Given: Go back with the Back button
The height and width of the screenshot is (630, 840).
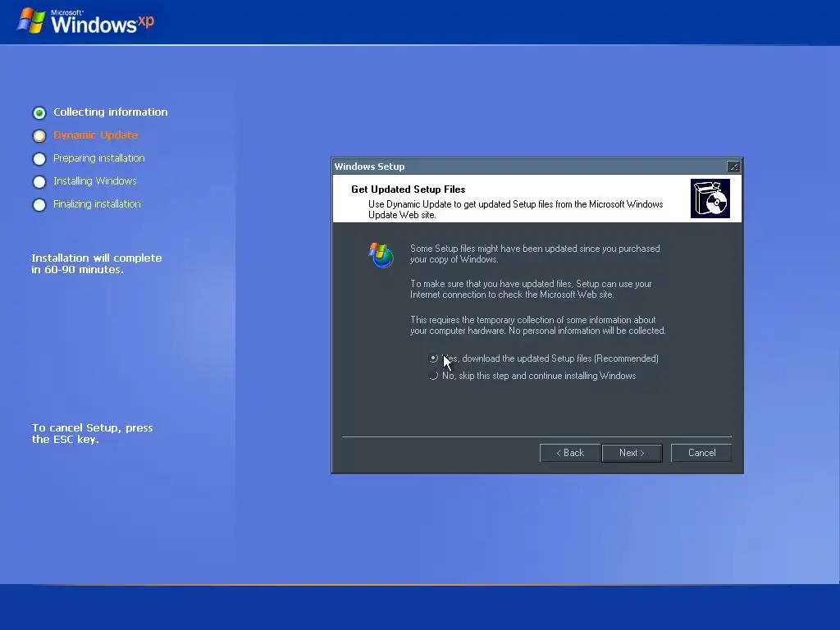Looking at the screenshot, I should click(x=569, y=453).
